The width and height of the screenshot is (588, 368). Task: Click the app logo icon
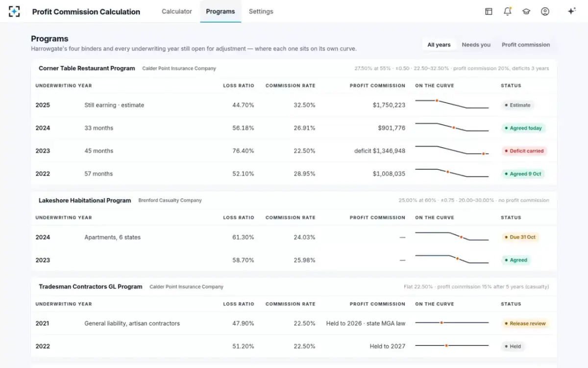tap(14, 11)
